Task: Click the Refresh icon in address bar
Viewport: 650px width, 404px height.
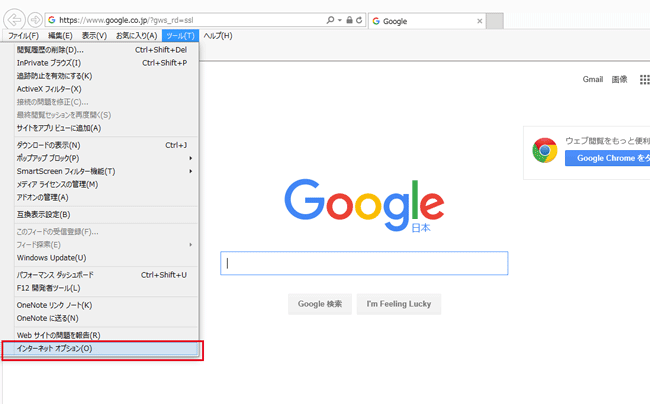Action: click(x=359, y=20)
